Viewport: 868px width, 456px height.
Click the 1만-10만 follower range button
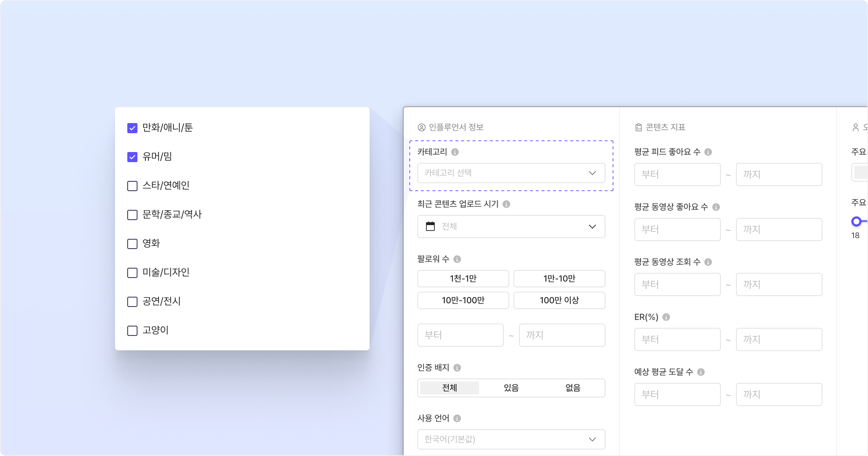coord(559,279)
